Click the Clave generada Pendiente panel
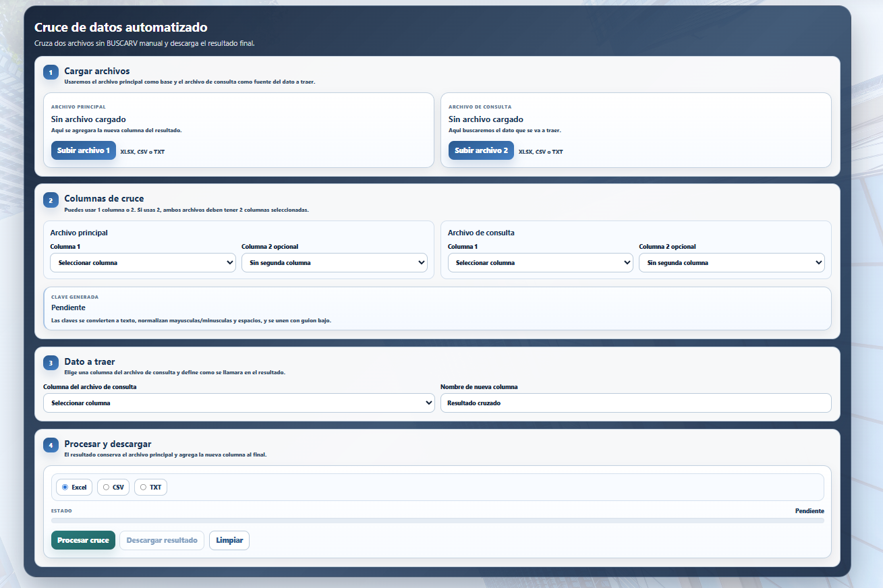The height and width of the screenshot is (588, 883). click(x=437, y=309)
